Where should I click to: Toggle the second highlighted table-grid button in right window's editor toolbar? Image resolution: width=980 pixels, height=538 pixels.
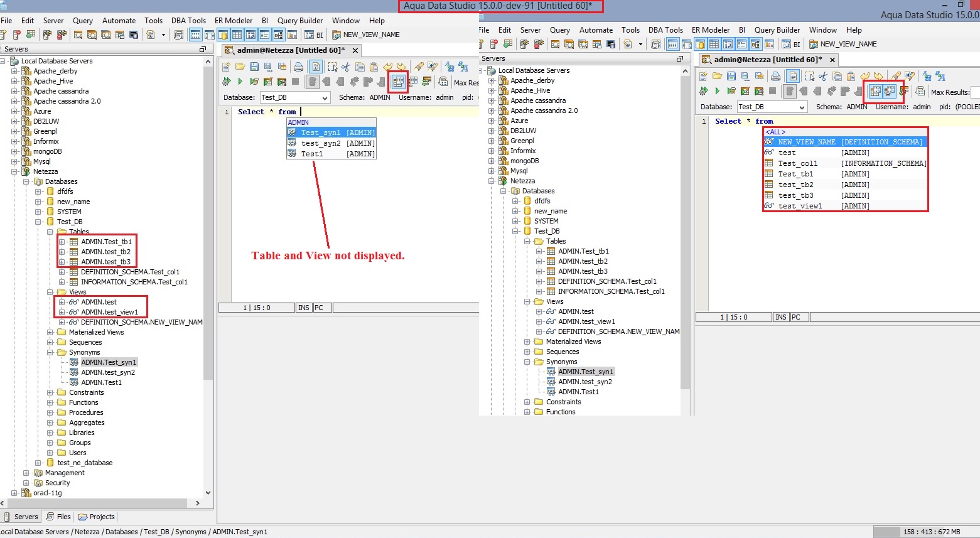890,91
